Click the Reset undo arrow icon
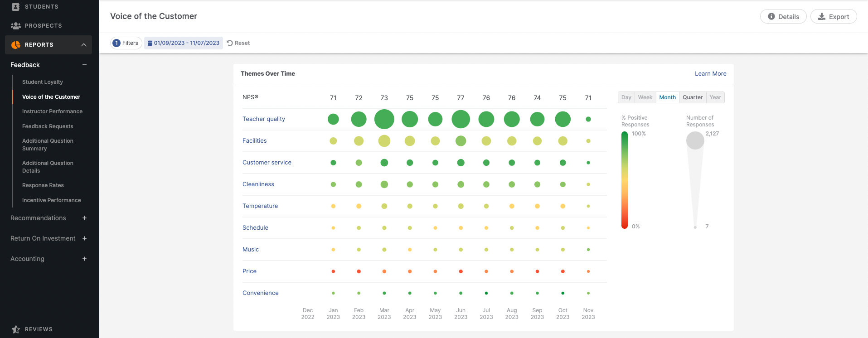 click(230, 43)
